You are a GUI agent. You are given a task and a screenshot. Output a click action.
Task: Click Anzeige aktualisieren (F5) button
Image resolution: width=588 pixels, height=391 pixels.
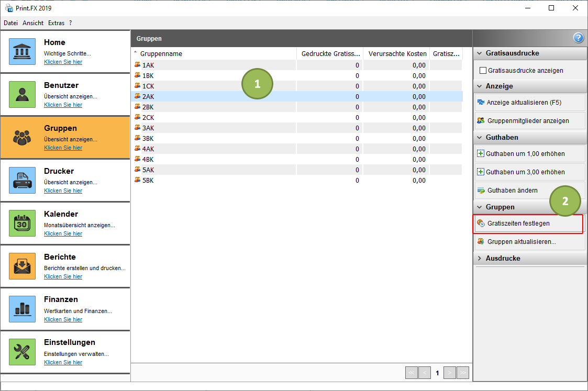524,103
